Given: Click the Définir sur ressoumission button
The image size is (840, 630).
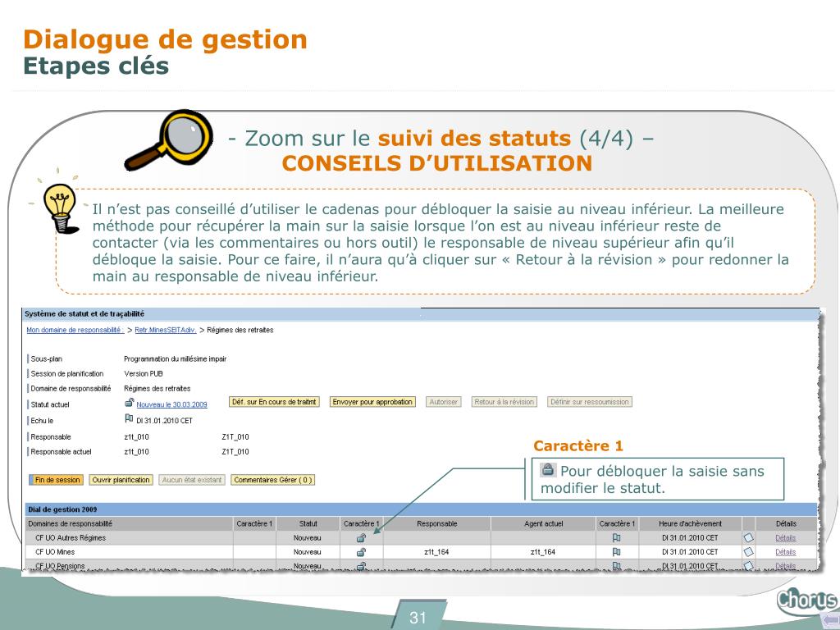Looking at the screenshot, I should point(590,402).
